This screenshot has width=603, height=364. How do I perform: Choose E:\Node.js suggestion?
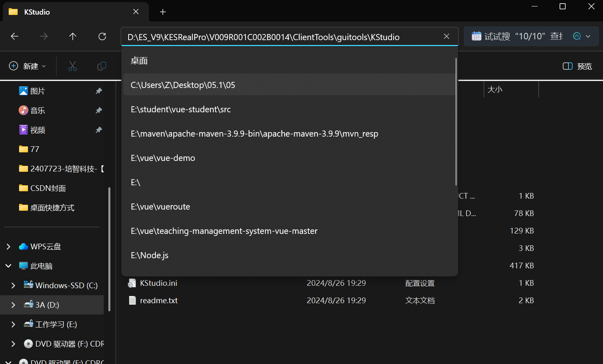(x=289, y=255)
